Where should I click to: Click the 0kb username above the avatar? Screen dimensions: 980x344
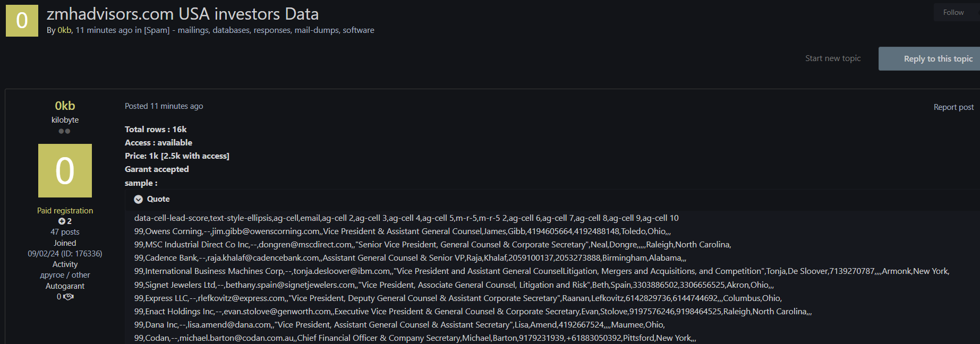coord(65,106)
